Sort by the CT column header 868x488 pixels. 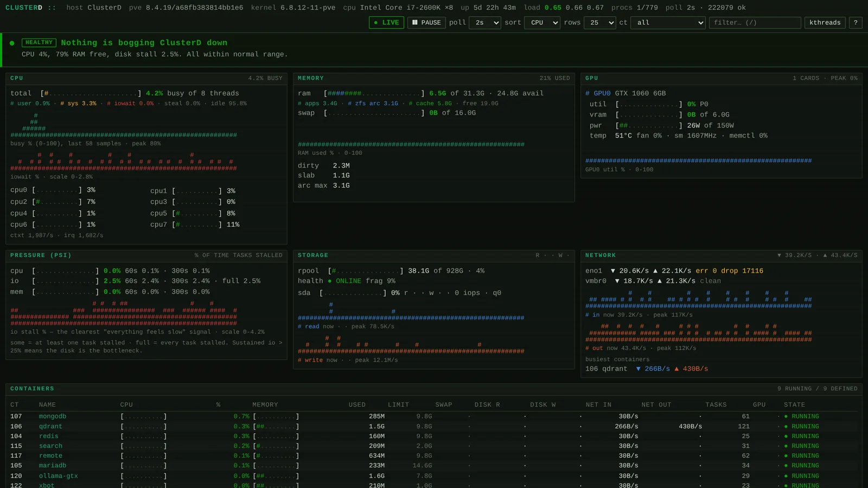[x=15, y=404]
